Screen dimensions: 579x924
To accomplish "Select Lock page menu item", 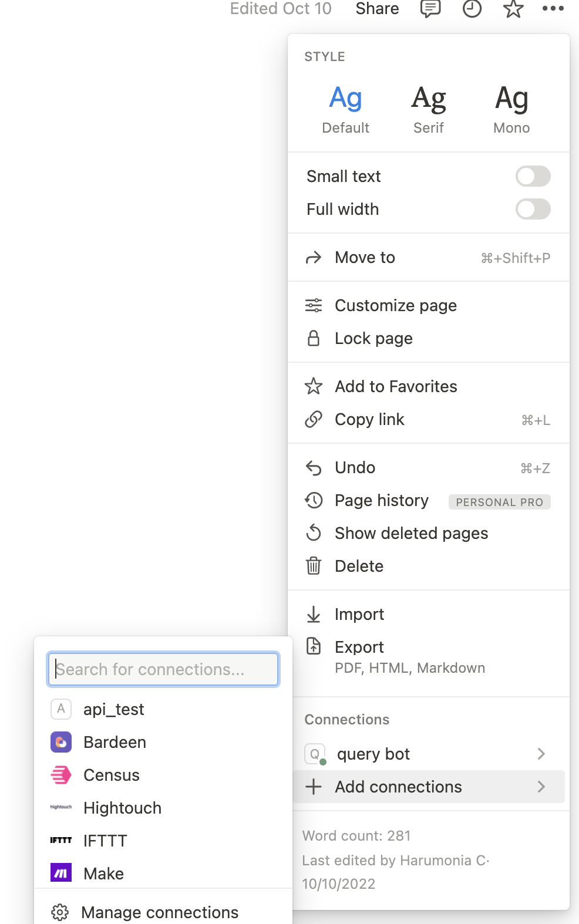I will [x=373, y=338].
